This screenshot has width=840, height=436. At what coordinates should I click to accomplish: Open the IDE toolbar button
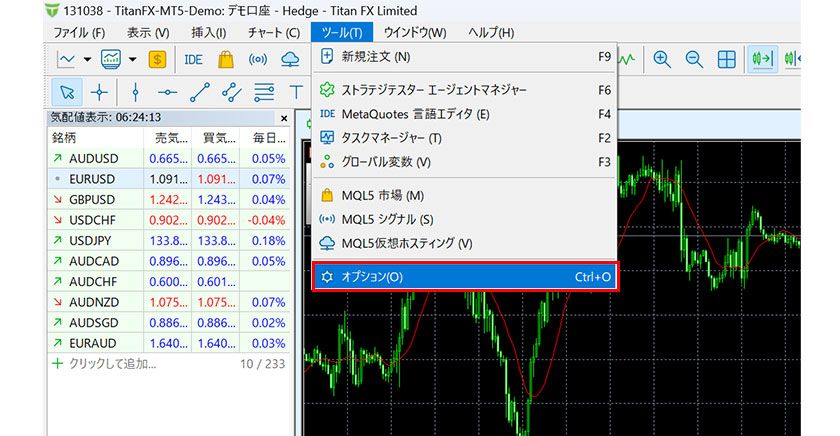coord(193,59)
